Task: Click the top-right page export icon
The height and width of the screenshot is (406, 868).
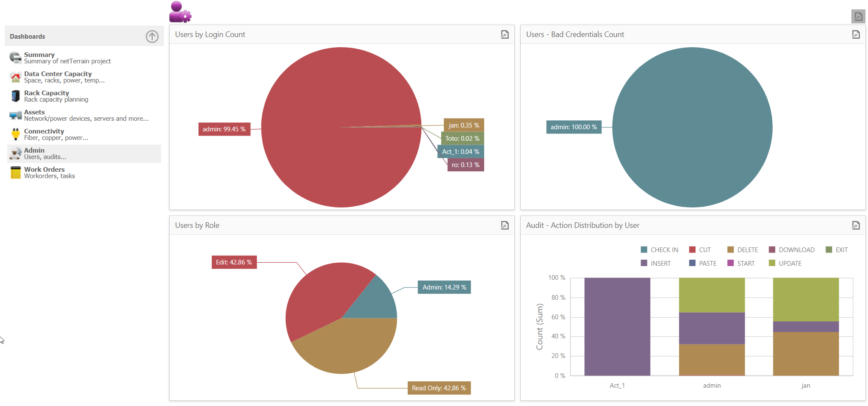Action: click(x=858, y=17)
